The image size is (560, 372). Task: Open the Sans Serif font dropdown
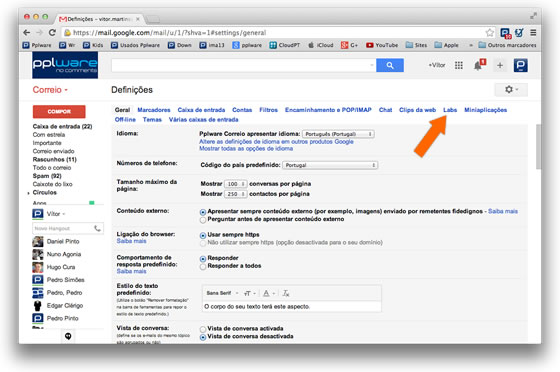[222, 293]
